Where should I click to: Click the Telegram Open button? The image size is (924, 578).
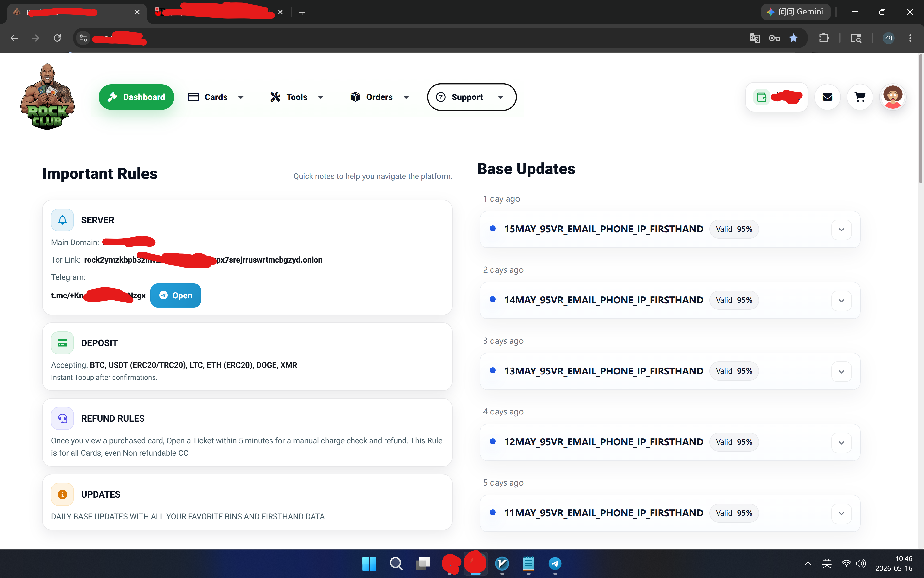[x=176, y=296]
